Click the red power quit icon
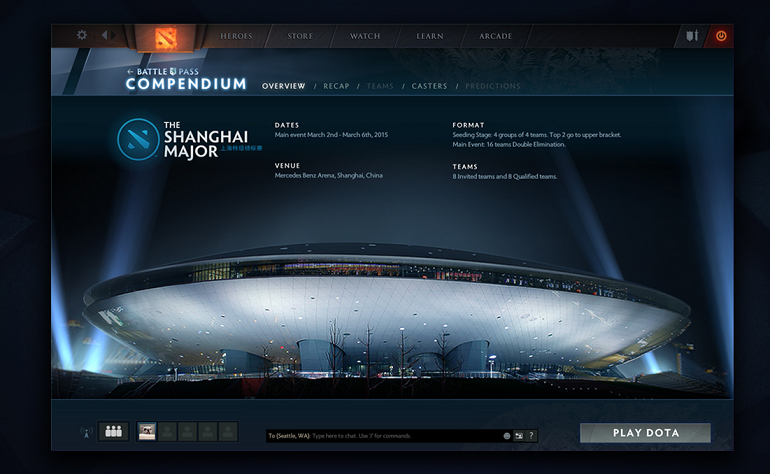The image size is (770, 474). tap(721, 35)
